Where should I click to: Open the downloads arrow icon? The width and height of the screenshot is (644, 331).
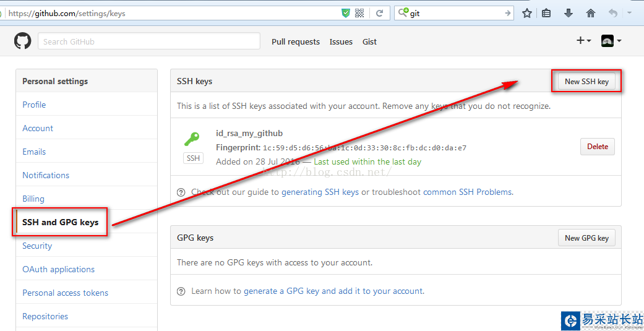(569, 13)
